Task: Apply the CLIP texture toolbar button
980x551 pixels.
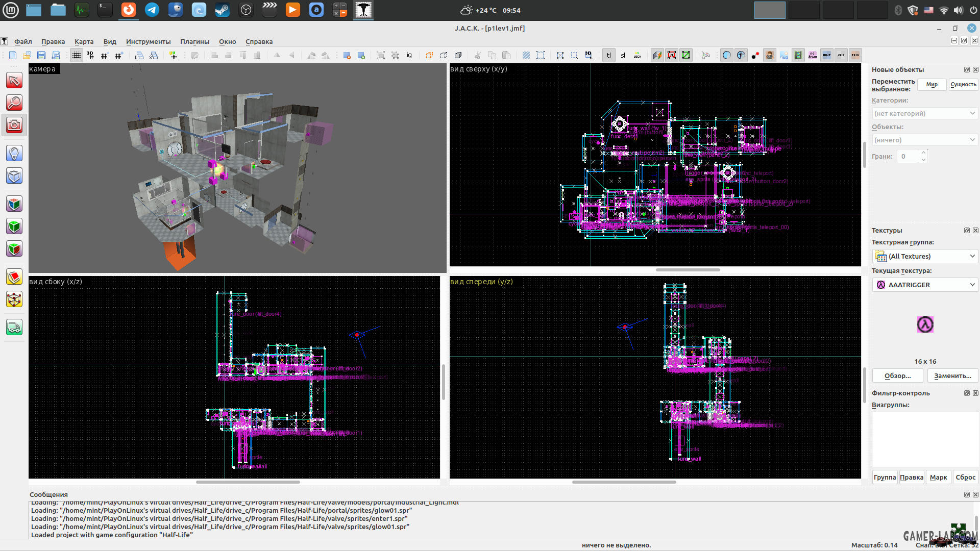Action: (841, 55)
